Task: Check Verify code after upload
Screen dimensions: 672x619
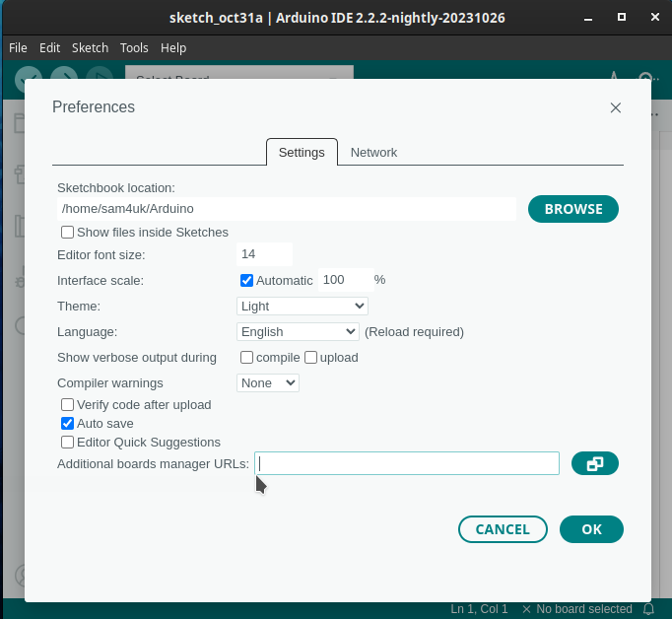Action: click(x=67, y=405)
